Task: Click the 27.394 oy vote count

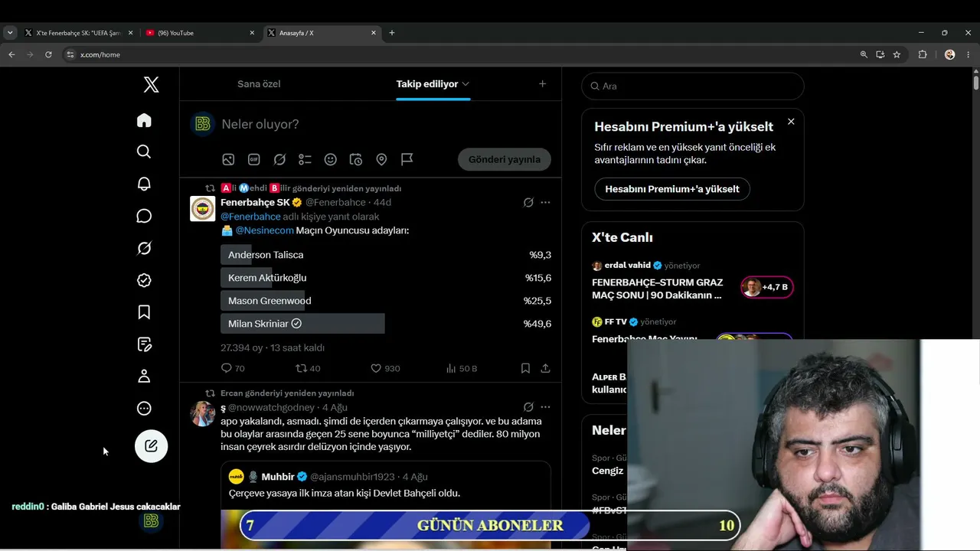Action: tap(242, 347)
